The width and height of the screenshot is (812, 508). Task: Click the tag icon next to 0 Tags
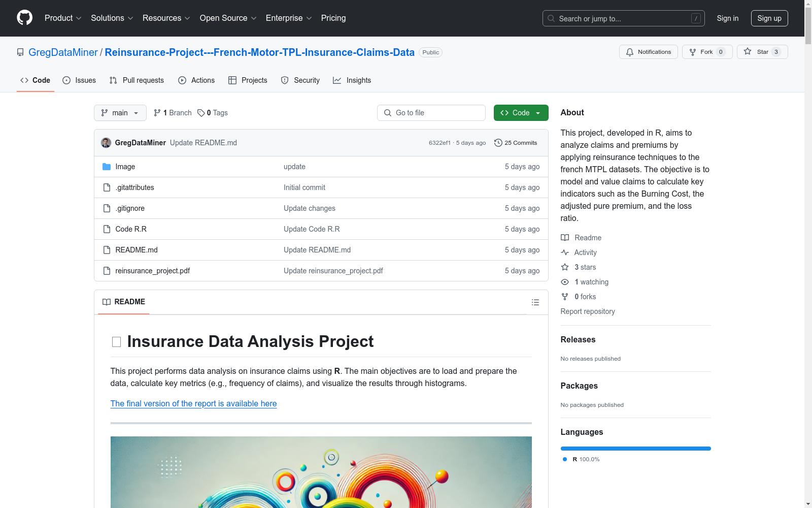pyautogui.click(x=201, y=113)
